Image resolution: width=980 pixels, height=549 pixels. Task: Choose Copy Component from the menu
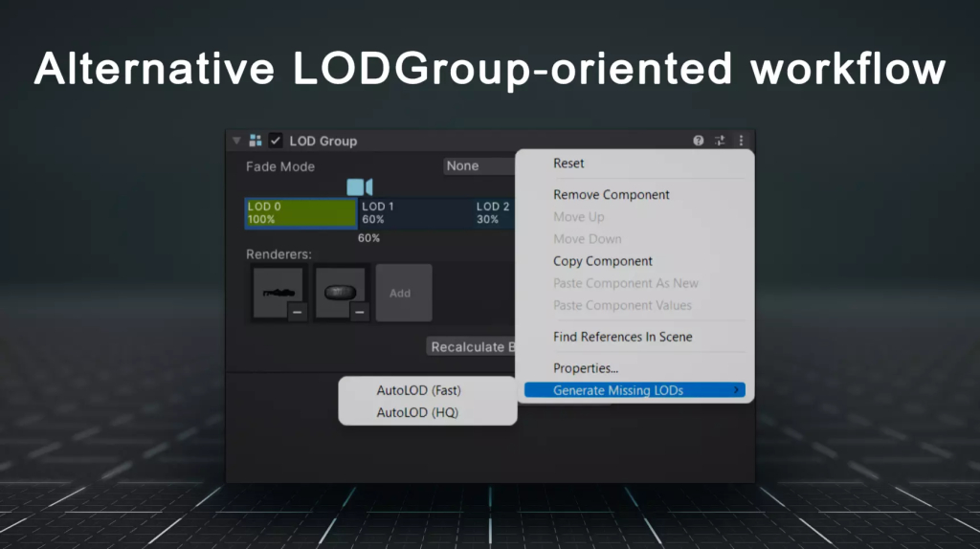point(603,261)
